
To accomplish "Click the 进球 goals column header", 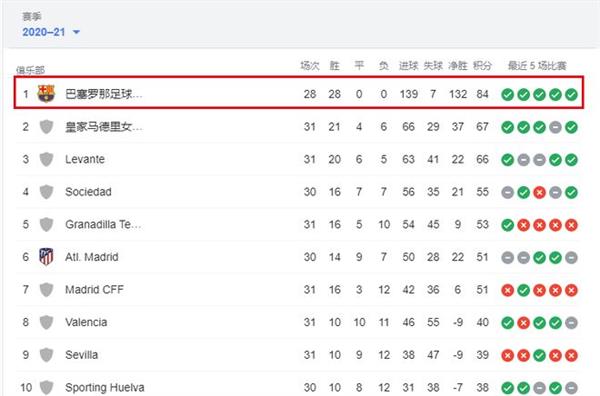I will coord(408,66).
